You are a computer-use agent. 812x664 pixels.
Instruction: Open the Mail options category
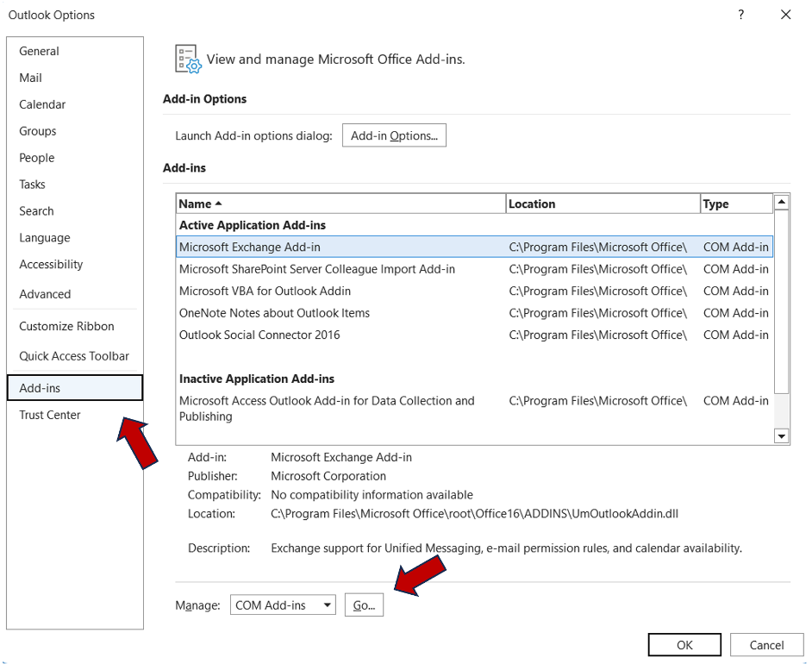(x=31, y=78)
